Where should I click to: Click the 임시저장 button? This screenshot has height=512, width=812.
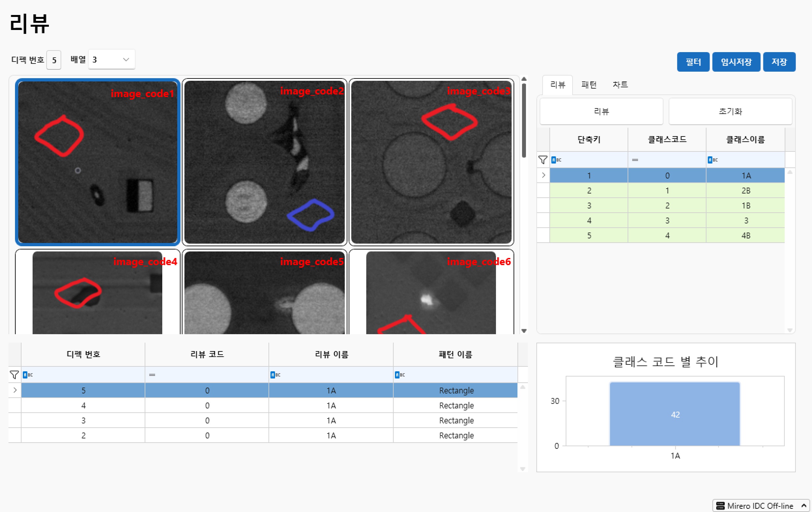pos(736,62)
